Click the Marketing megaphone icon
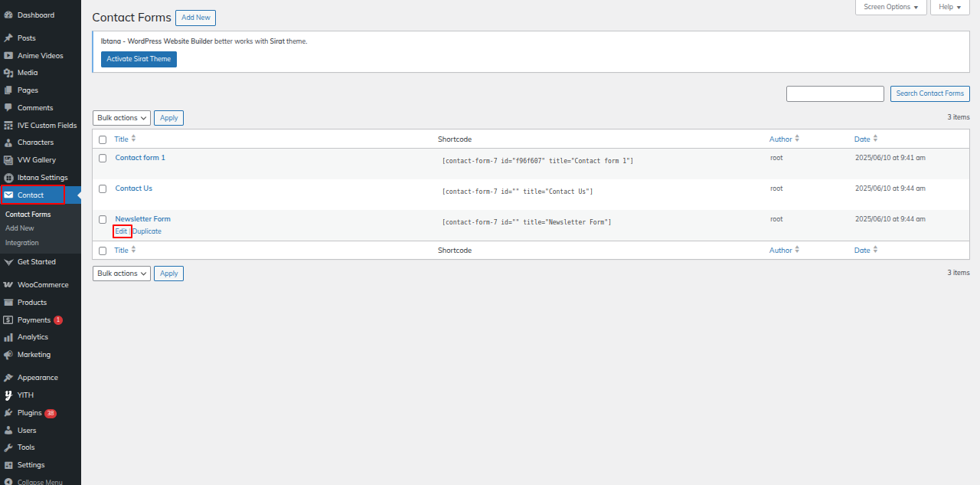Screen dimensions: 980x485 pos(8,355)
